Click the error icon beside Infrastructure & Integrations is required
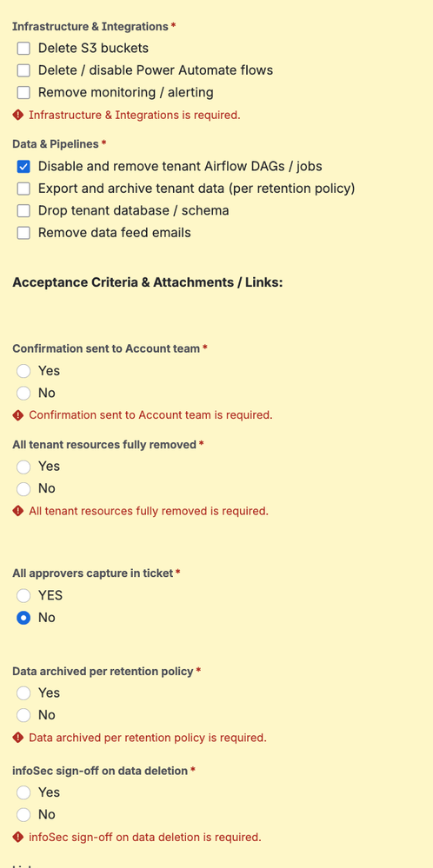Viewport: 433px width, 868px height. (x=17, y=116)
